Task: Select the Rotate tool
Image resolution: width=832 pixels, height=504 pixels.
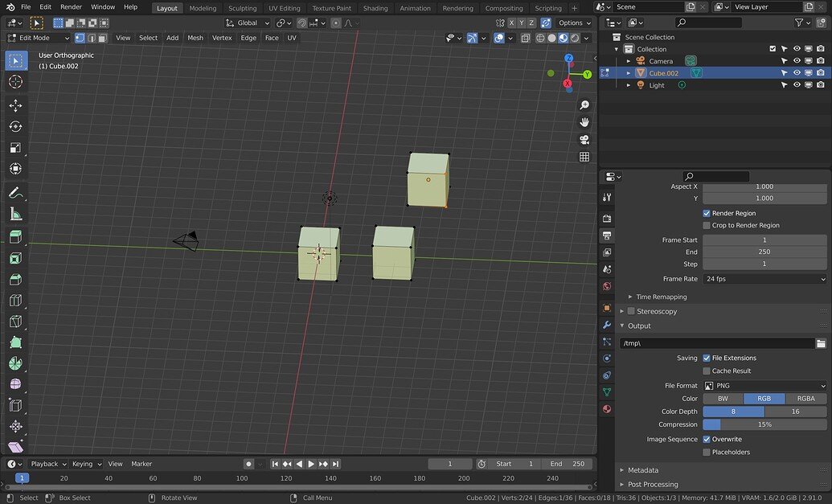Action: coord(15,127)
